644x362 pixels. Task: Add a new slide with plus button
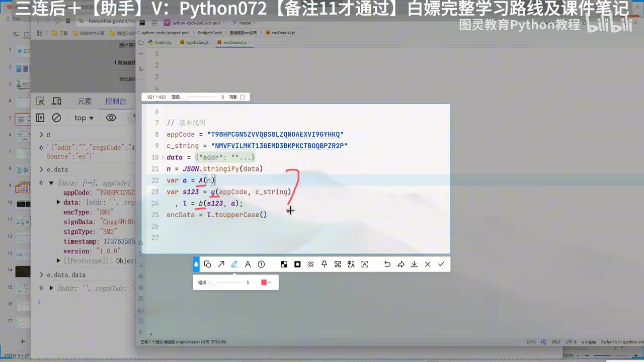(23, 341)
